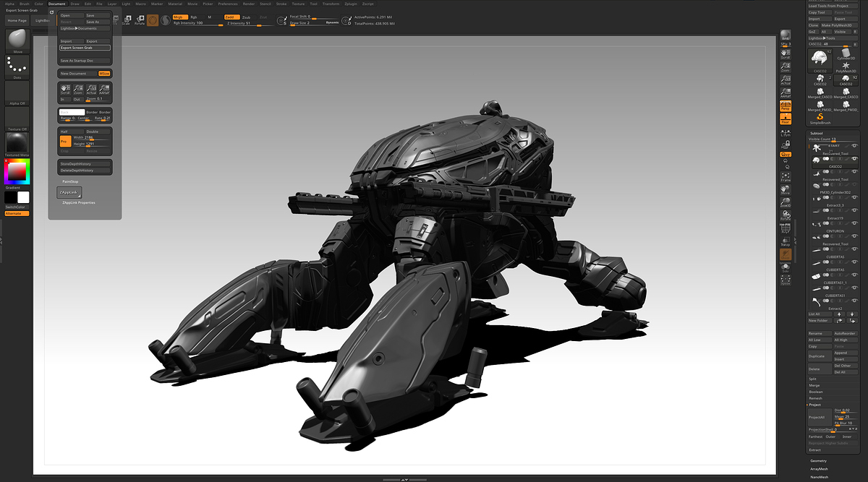
Task: Click the Zoom3D icon on right shelf
Action: coord(785,203)
